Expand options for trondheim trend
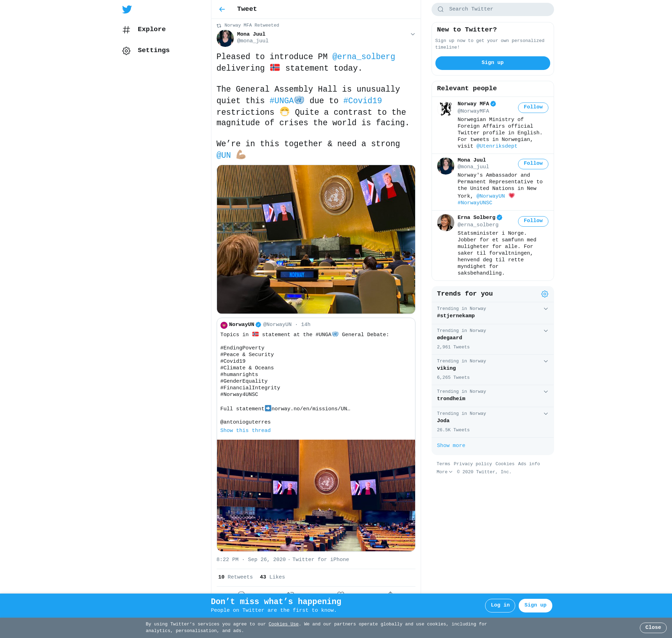672x638 pixels. click(x=546, y=392)
